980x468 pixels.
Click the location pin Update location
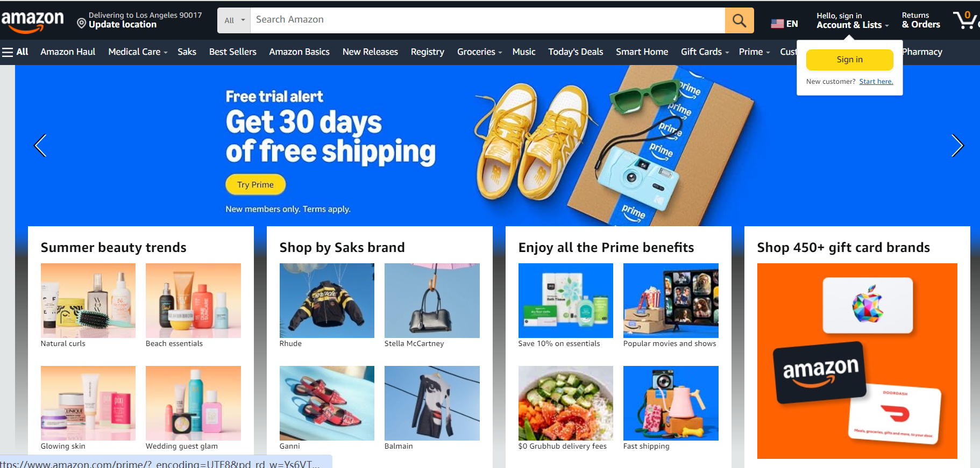pyautogui.click(x=139, y=20)
